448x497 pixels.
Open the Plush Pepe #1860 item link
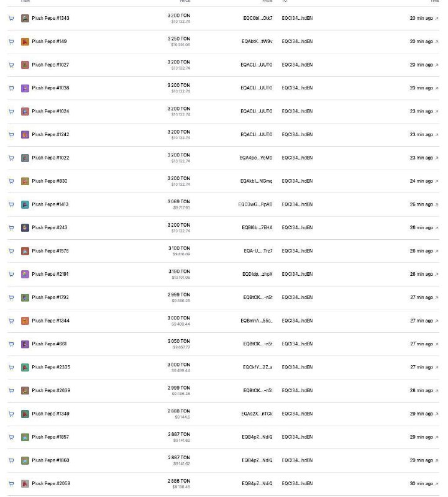pyautogui.click(x=50, y=460)
